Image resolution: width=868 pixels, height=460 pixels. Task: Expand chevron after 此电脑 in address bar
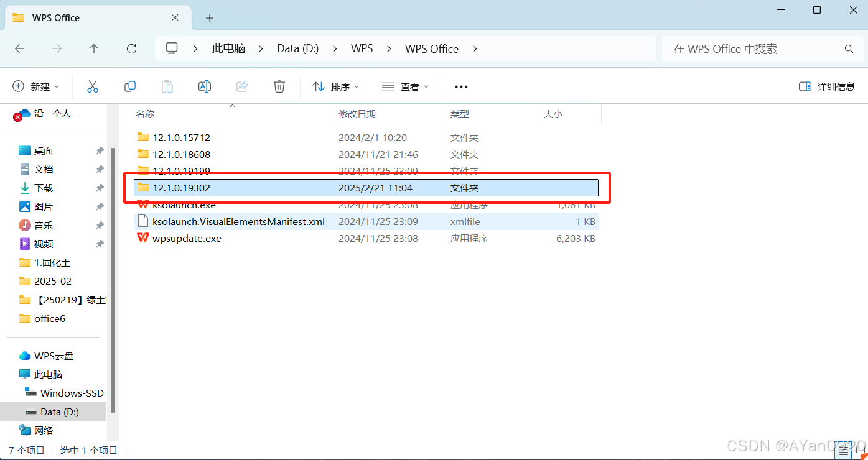click(x=261, y=48)
